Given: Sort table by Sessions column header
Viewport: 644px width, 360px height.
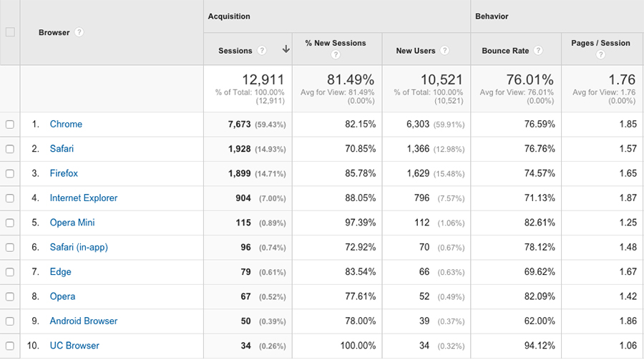Looking at the screenshot, I should pyautogui.click(x=235, y=51).
